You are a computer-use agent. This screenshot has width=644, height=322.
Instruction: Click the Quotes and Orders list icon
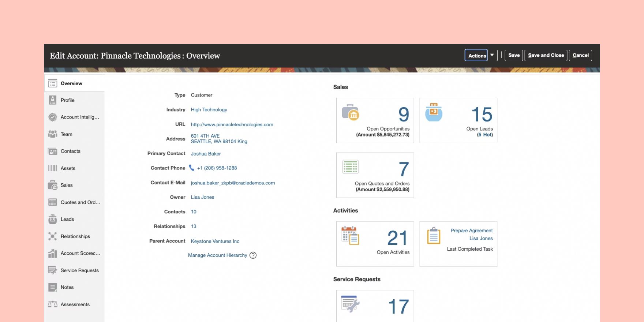tap(53, 202)
